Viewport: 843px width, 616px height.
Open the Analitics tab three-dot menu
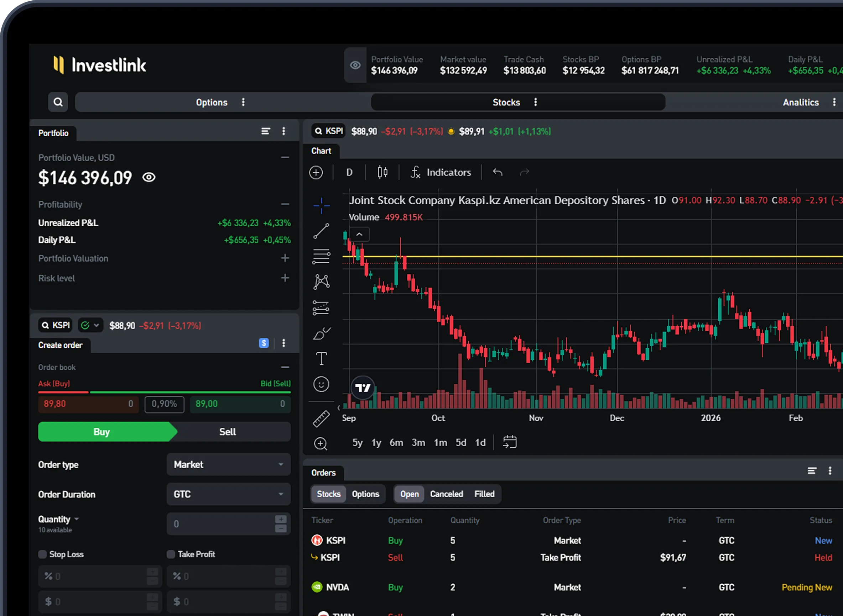tap(834, 102)
